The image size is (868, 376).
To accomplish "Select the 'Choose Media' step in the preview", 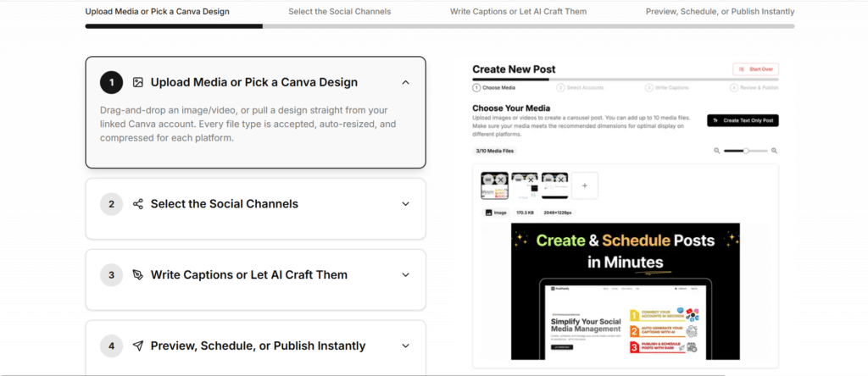I will pos(494,88).
